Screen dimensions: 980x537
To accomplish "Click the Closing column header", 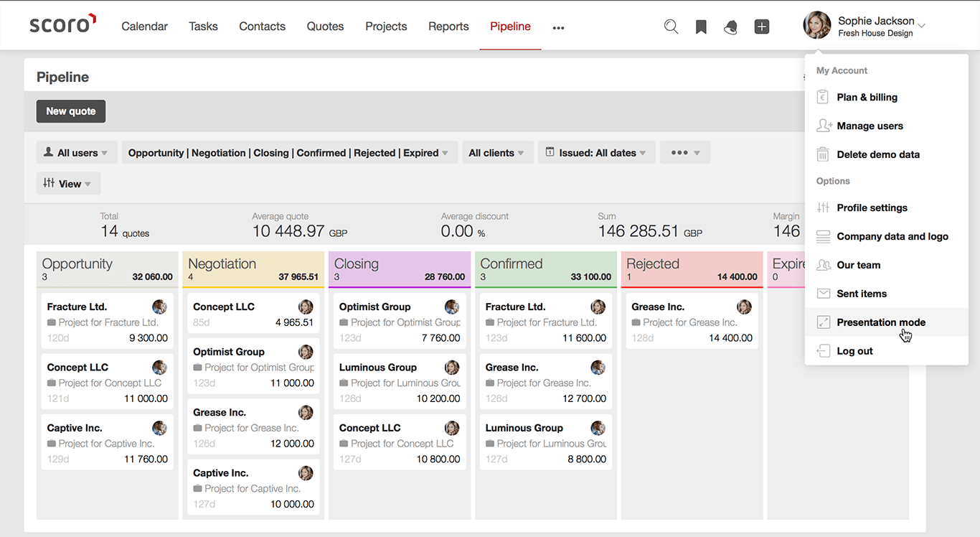I will point(400,269).
